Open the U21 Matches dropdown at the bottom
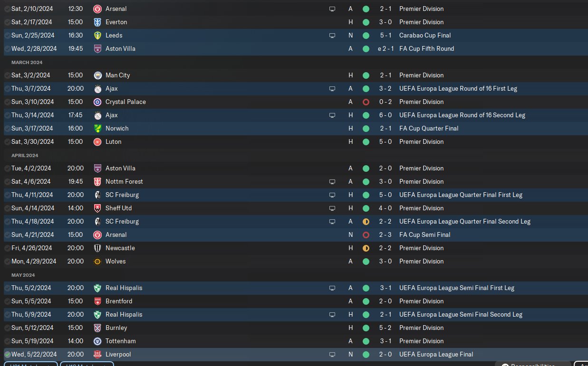This screenshot has height=366, width=588. tap(31, 364)
